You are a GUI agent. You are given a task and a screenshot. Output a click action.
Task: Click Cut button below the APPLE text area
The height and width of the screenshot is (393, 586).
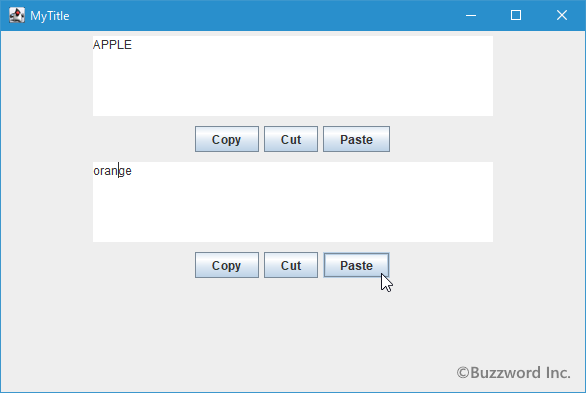[x=291, y=139]
